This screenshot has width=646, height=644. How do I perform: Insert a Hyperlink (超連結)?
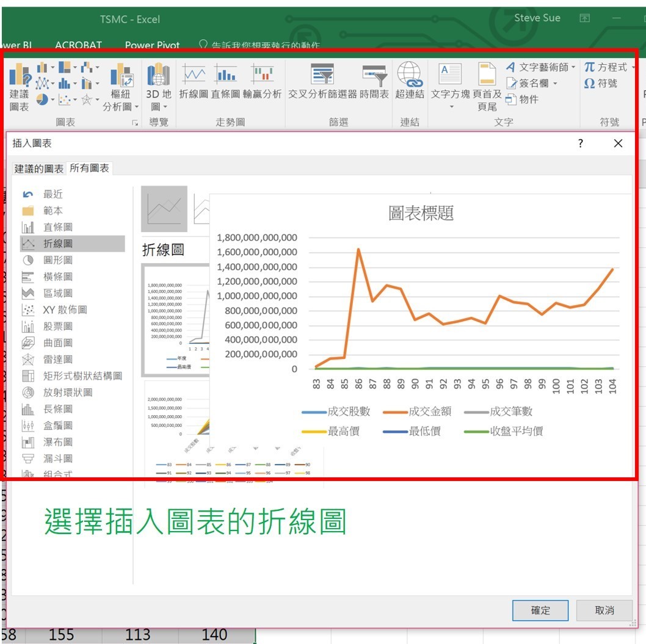[409, 81]
